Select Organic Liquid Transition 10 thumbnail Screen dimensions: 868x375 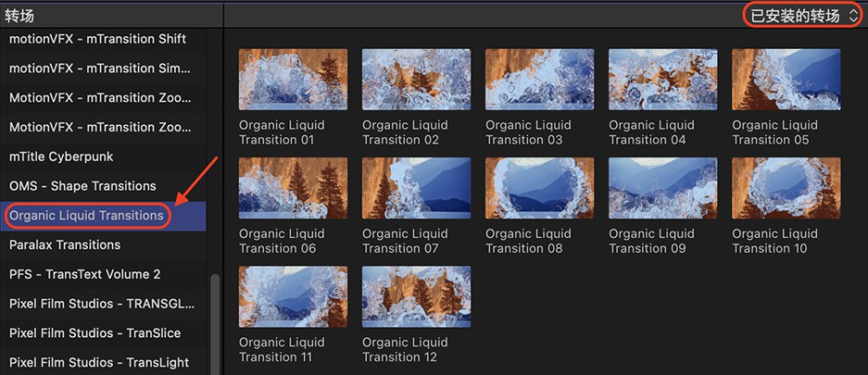point(786,188)
